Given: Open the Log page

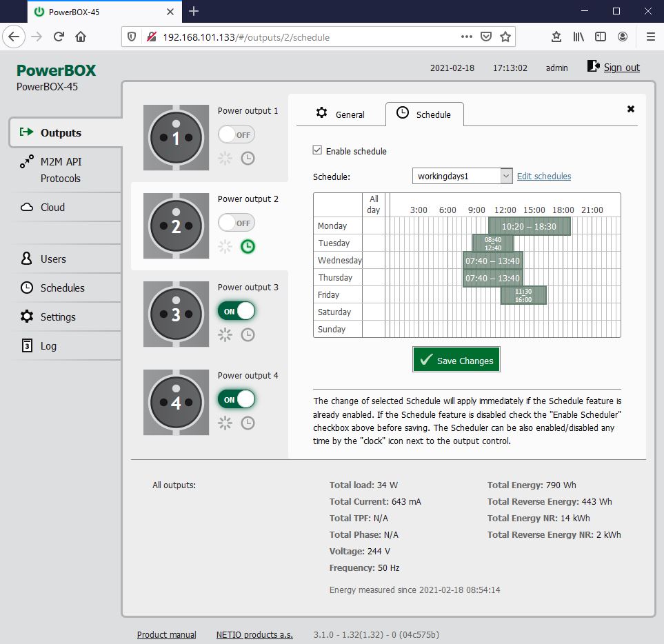Looking at the screenshot, I should click(x=66, y=346).
